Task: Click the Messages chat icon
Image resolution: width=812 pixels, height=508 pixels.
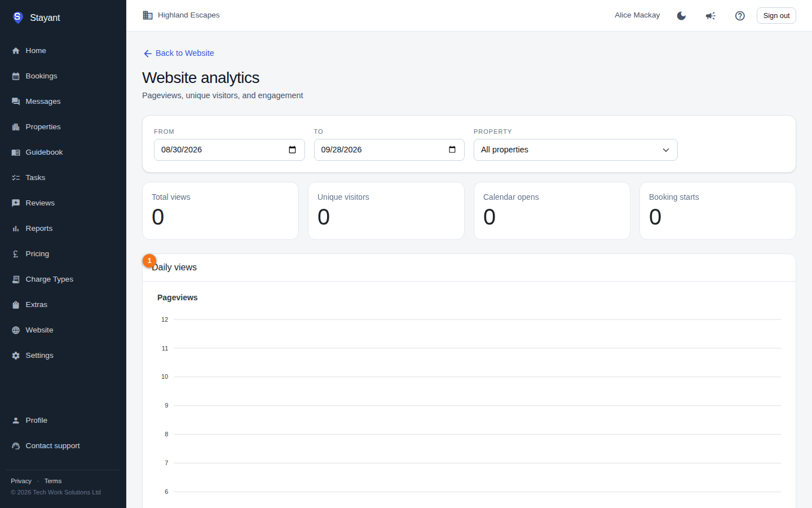Action: pos(16,102)
